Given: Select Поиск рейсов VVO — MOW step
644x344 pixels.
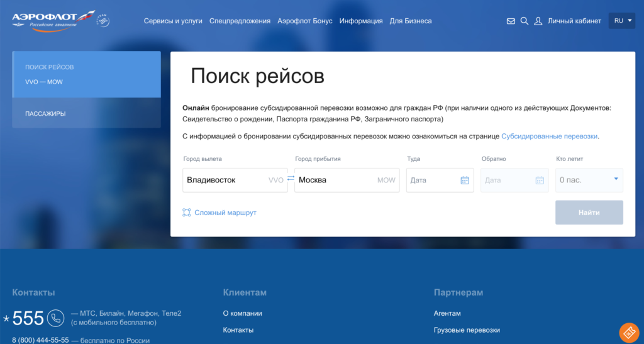Looking at the screenshot, I should (x=86, y=74).
